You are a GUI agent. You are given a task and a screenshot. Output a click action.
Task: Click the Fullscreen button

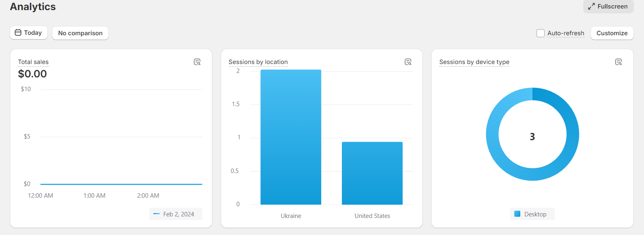point(608,6)
